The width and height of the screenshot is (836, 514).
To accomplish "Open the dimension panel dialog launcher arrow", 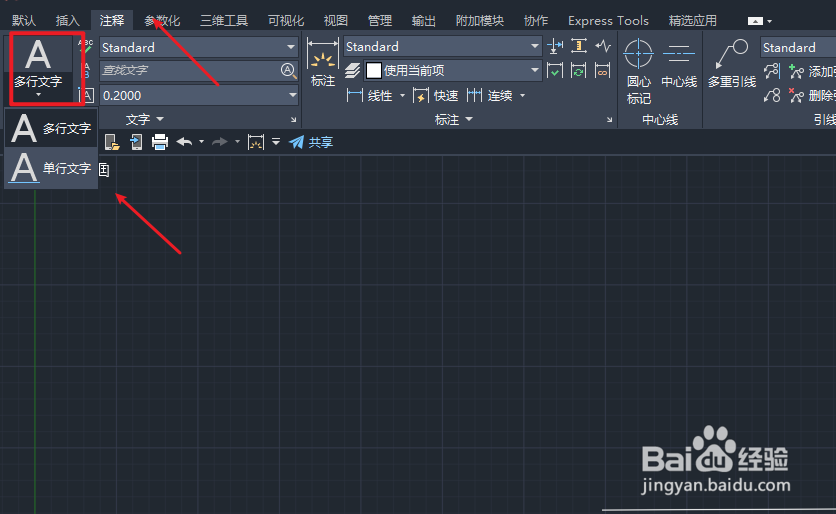I will (x=609, y=120).
